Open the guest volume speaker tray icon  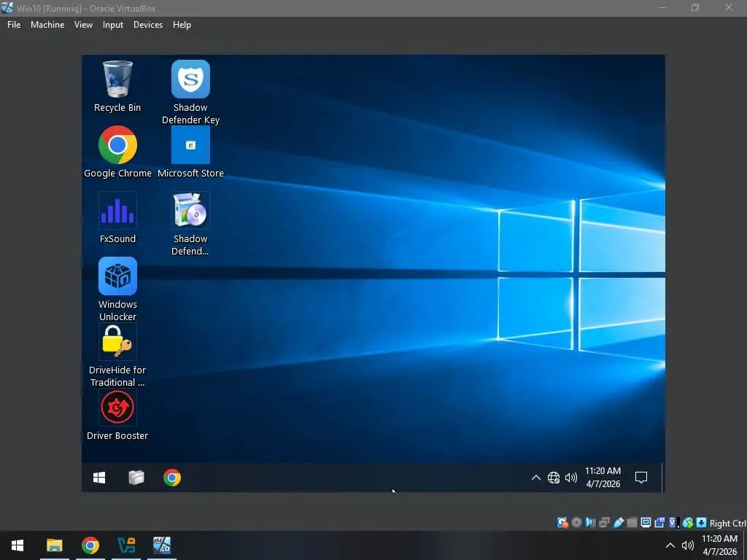(570, 478)
